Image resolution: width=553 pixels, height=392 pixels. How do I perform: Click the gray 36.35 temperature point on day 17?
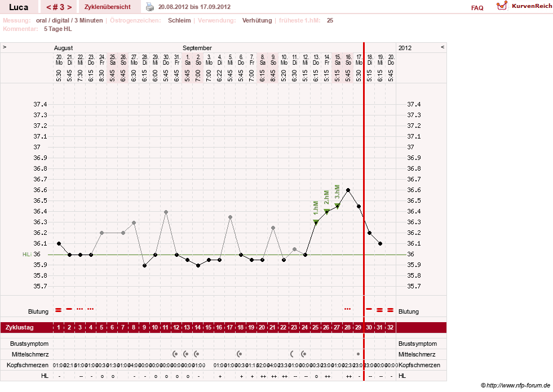click(230, 217)
